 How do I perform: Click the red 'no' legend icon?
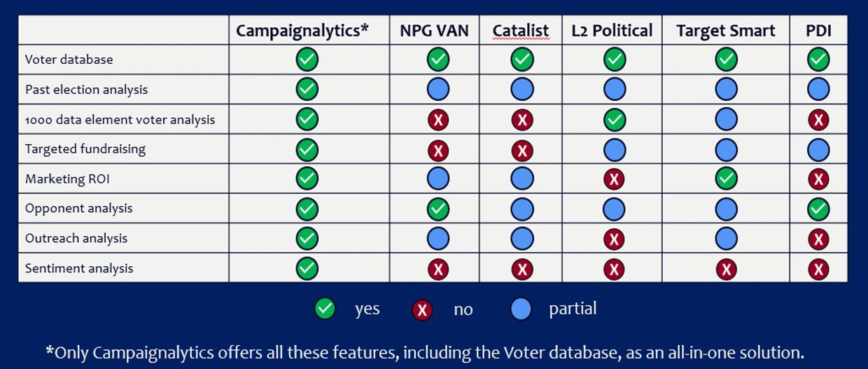422,309
